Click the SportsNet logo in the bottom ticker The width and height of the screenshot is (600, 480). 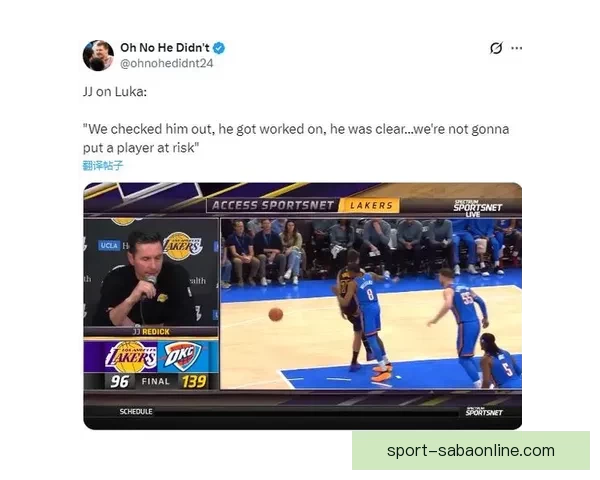(x=484, y=412)
